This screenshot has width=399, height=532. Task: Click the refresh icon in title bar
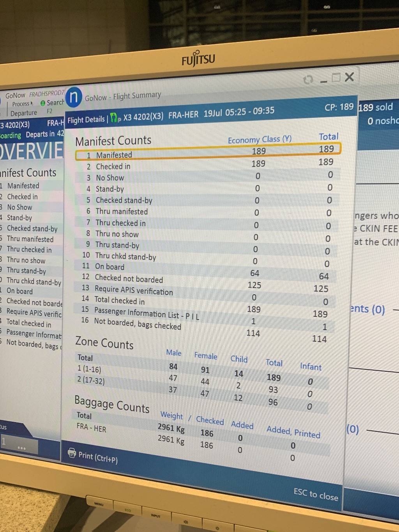coord(308,80)
